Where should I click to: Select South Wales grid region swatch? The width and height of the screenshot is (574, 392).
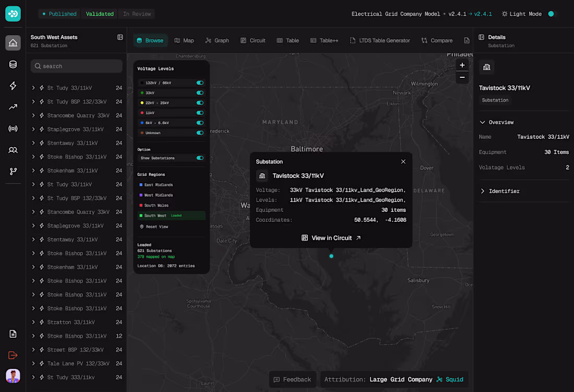(x=141, y=205)
